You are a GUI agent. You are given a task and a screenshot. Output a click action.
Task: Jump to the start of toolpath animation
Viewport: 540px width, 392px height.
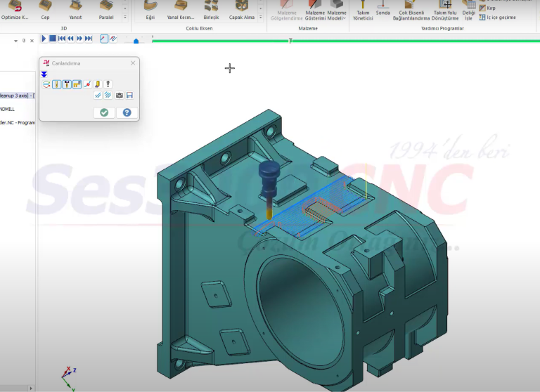(62, 39)
